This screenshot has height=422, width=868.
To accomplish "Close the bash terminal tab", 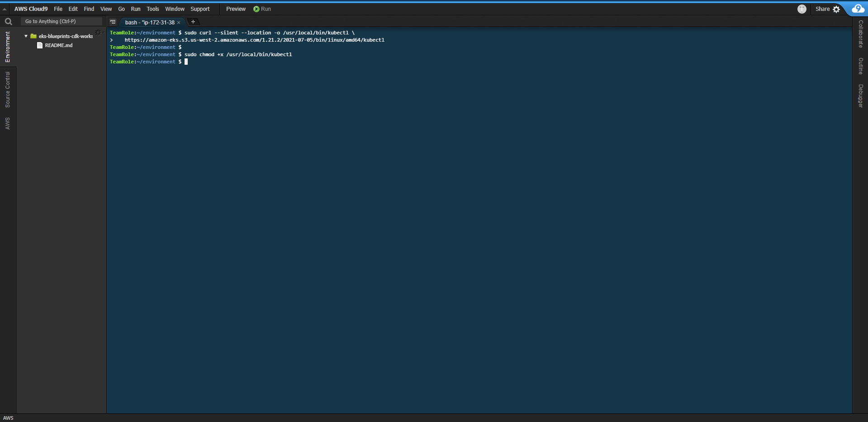I will pyautogui.click(x=179, y=22).
